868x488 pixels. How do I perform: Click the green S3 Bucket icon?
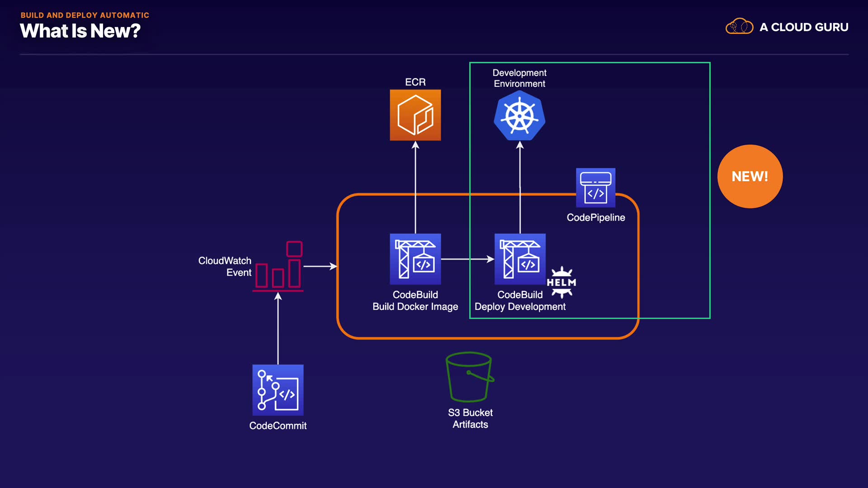point(469,377)
